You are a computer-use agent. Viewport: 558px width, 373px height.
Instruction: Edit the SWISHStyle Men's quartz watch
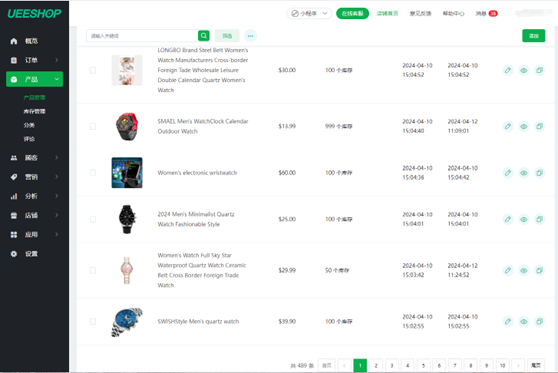pyautogui.click(x=508, y=321)
